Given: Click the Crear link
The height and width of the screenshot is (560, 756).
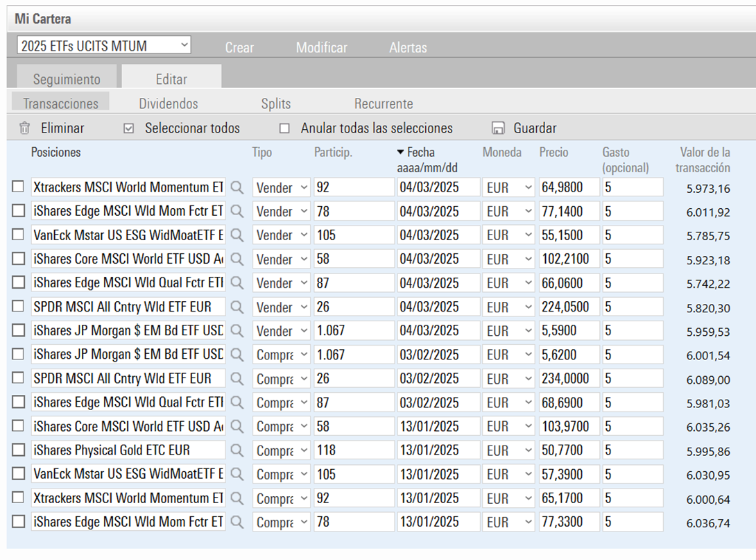Looking at the screenshot, I should point(239,47).
